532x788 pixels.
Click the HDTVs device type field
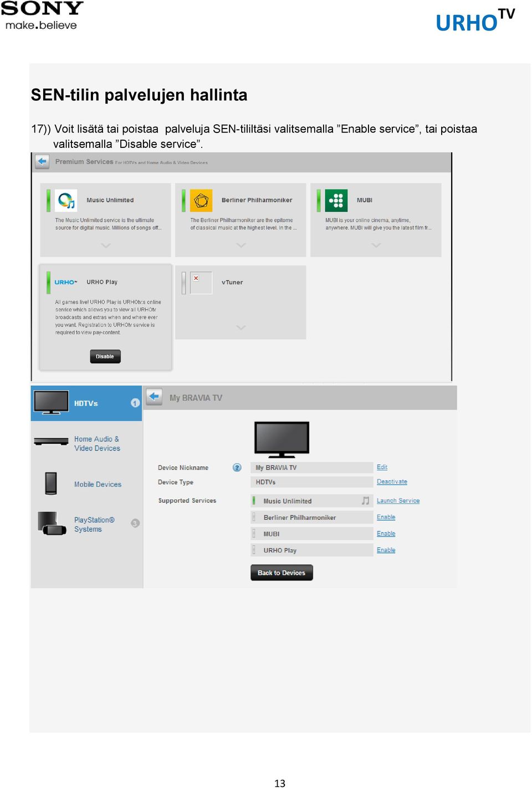point(312,482)
